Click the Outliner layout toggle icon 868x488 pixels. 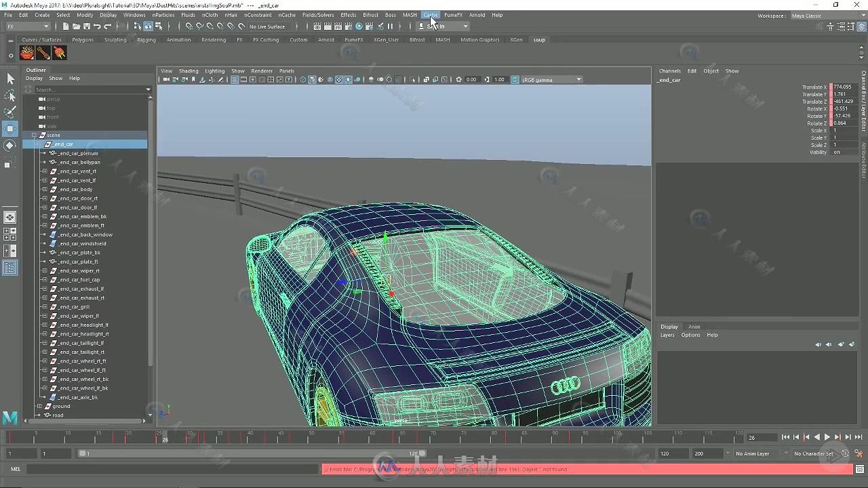tap(10, 268)
